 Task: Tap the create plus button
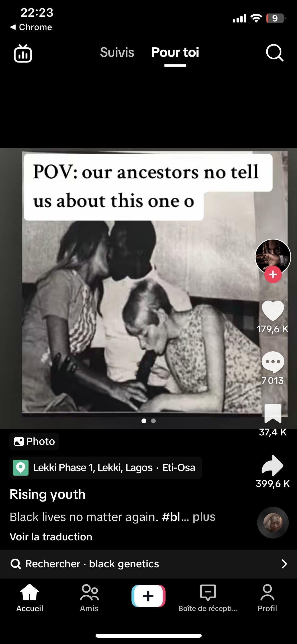tap(148, 596)
